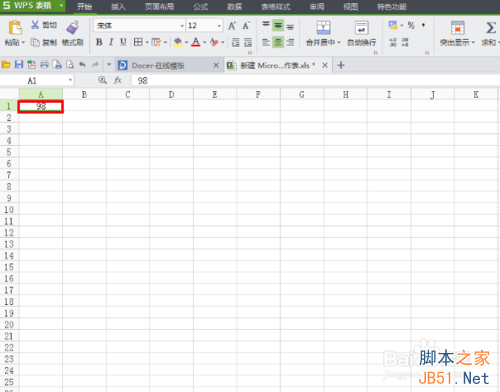This screenshot has width=500, height=392.
Task: Click the clear formatting eraser icon
Action: coord(214,42)
